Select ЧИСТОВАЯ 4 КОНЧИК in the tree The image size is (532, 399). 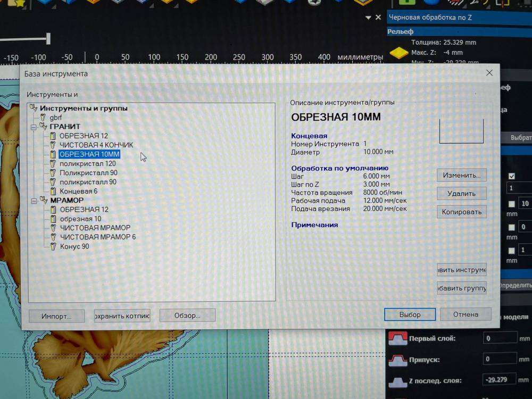96,145
